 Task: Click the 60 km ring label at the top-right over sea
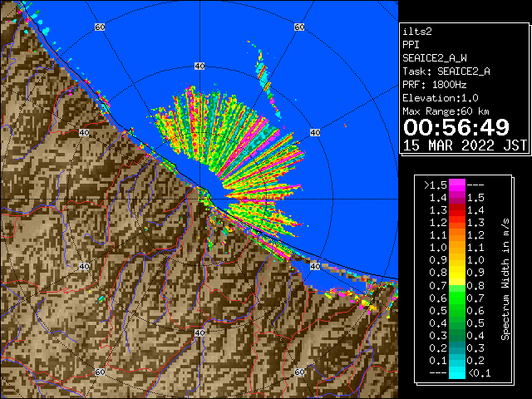299,27
